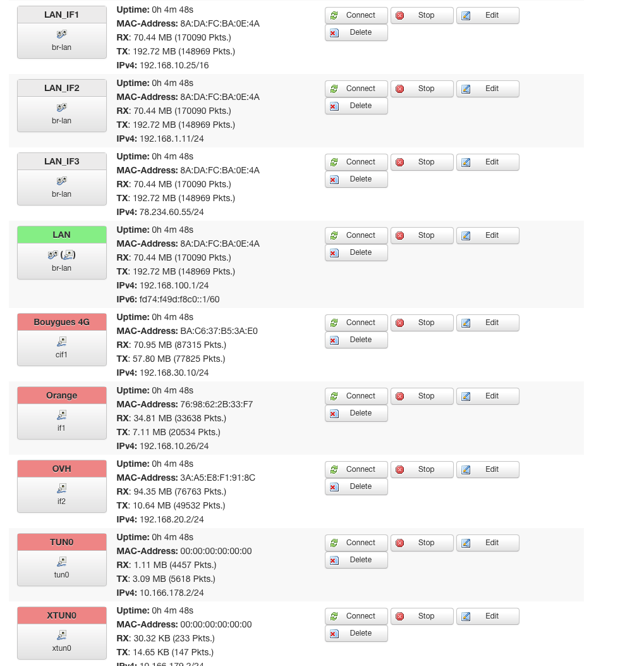Click the red OVH interface header
Image resolution: width=644 pixels, height=666 pixels.
[x=61, y=469]
